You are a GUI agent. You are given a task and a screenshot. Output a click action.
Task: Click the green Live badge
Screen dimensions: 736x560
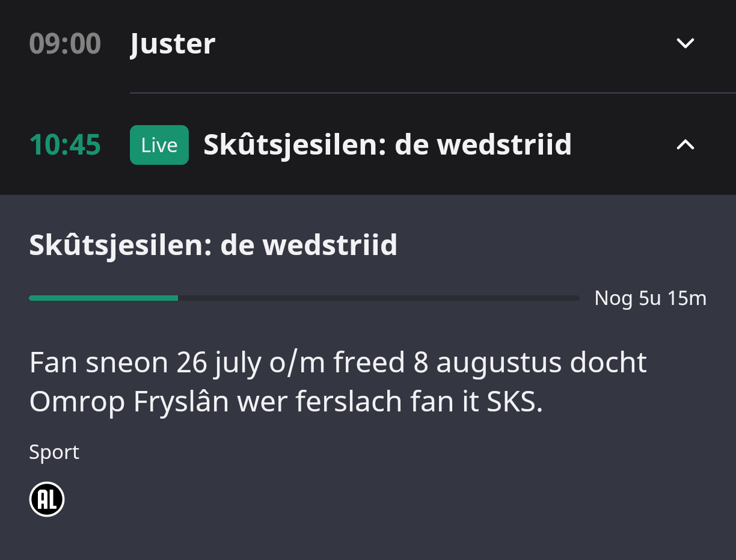159,145
